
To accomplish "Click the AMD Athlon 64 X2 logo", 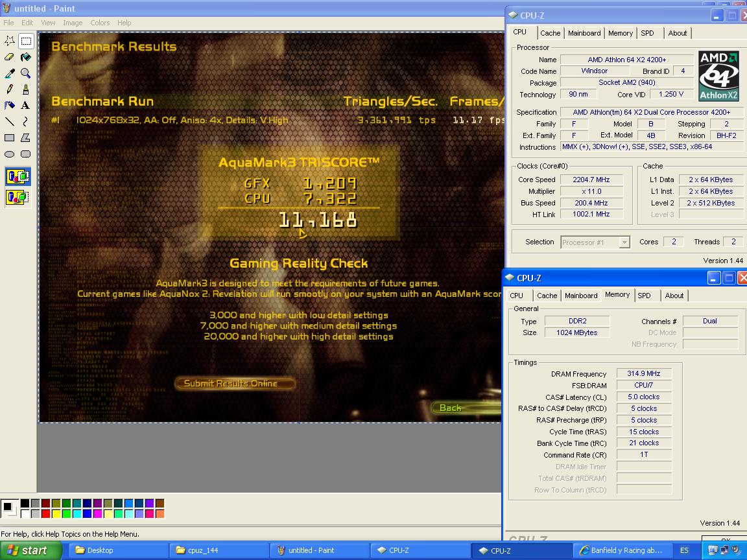I will point(718,76).
